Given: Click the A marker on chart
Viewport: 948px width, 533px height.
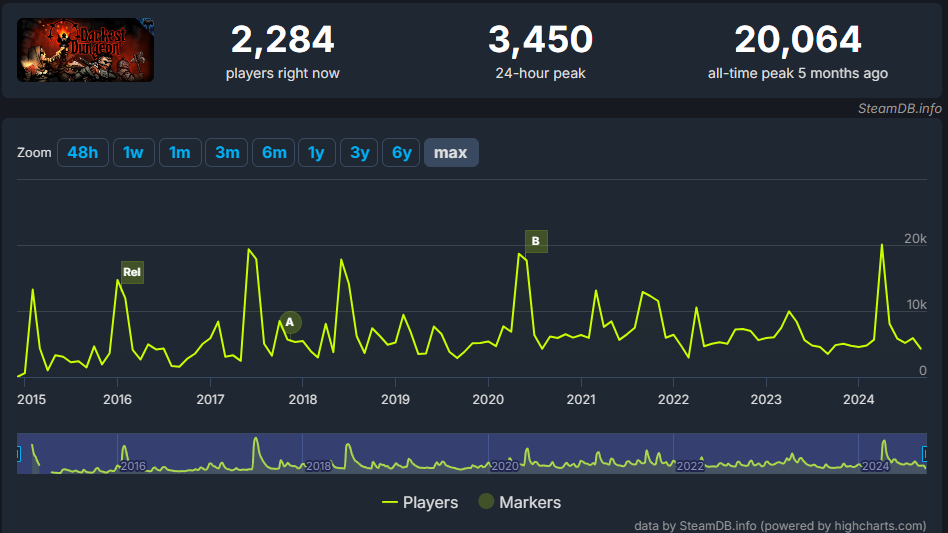Looking at the screenshot, I should click(x=290, y=322).
